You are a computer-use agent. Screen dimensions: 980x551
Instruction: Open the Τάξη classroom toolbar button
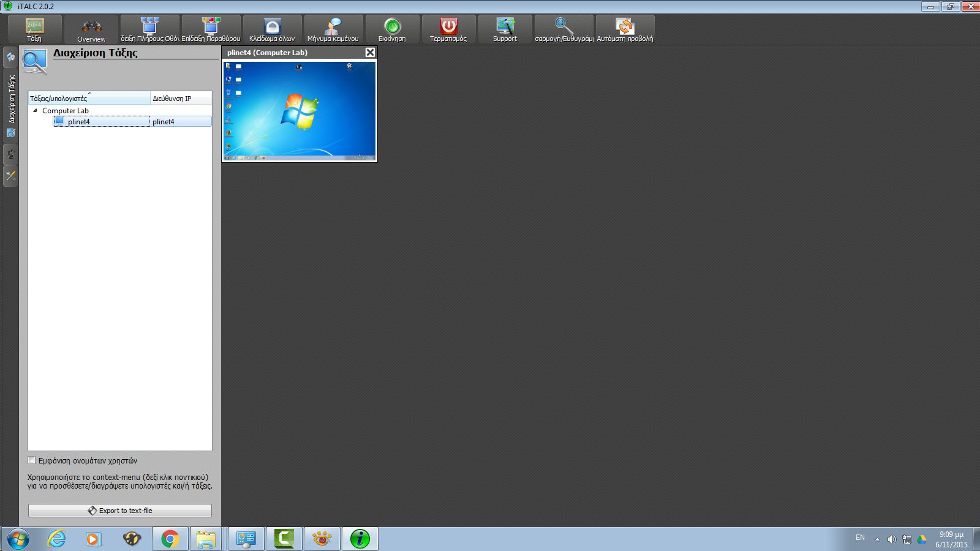[34, 29]
